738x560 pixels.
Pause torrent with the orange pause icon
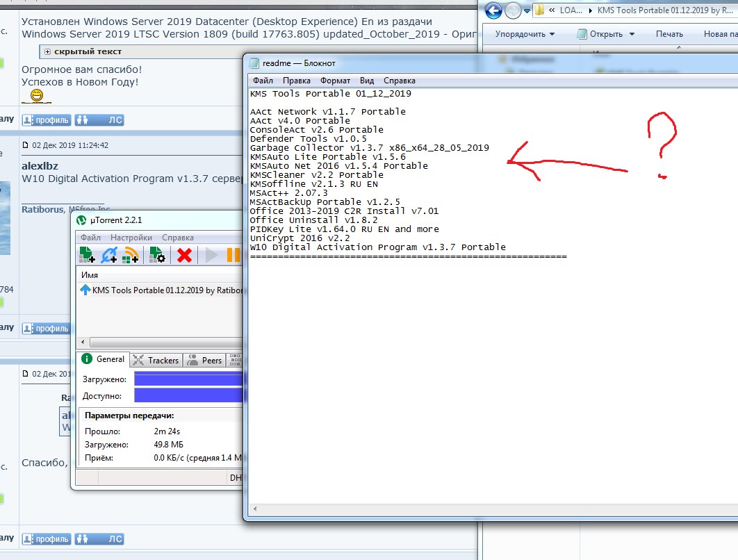coord(233,255)
